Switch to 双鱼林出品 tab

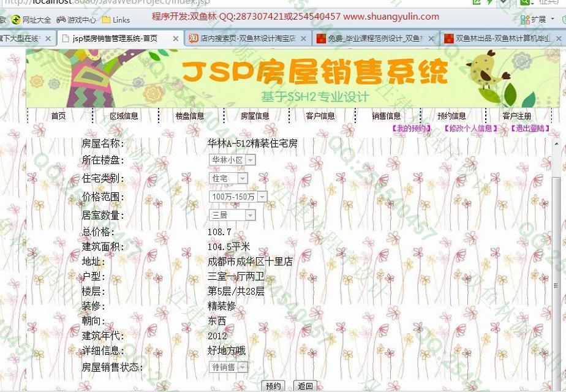click(x=502, y=38)
